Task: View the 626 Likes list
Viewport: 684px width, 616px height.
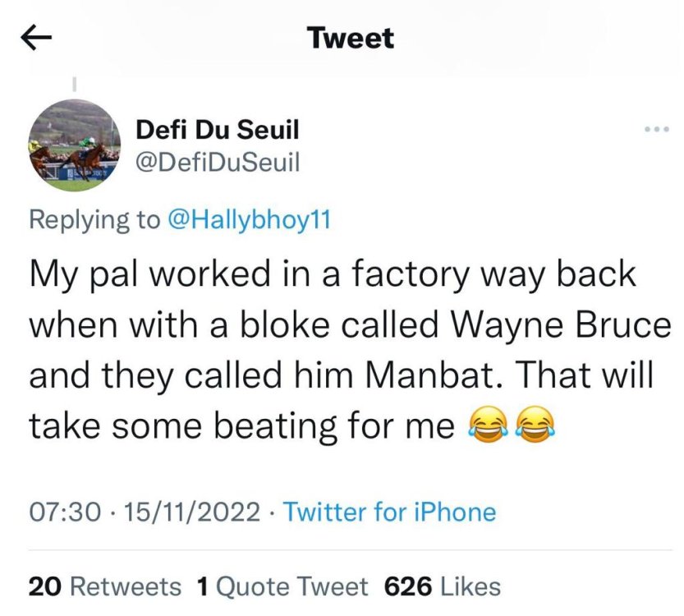Action: pyautogui.click(x=443, y=586)
